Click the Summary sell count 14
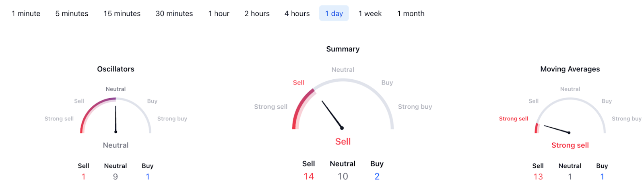 click(x=309, y=176)
